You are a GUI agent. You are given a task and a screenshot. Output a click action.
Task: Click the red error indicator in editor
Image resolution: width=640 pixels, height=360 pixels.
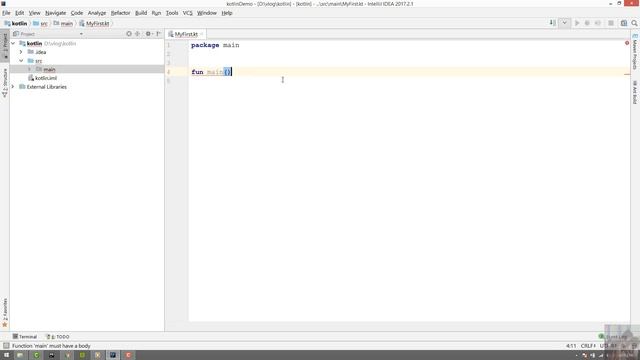click(x=627, y=43)
